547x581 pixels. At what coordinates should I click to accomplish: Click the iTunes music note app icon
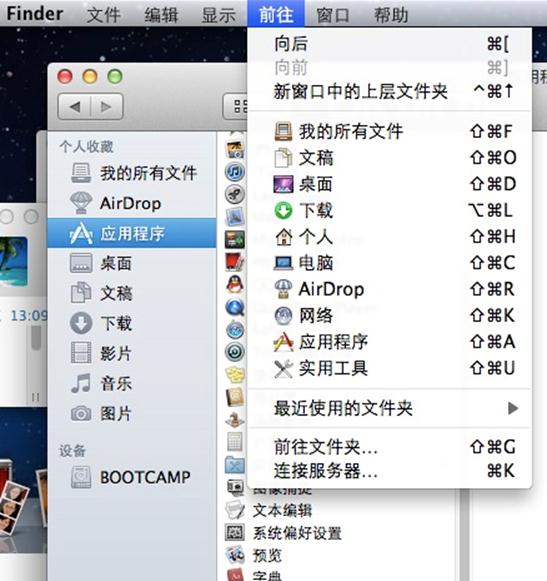(235, 172)
